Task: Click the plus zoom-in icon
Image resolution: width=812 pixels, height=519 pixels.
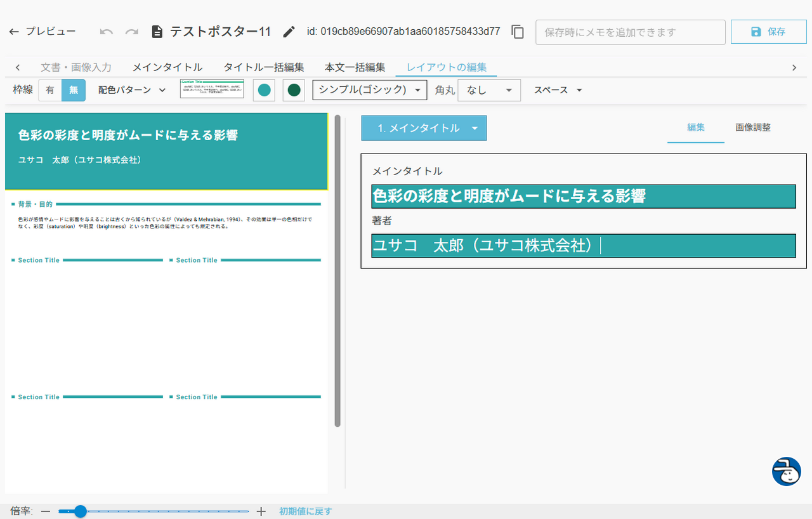Action: 261,511
